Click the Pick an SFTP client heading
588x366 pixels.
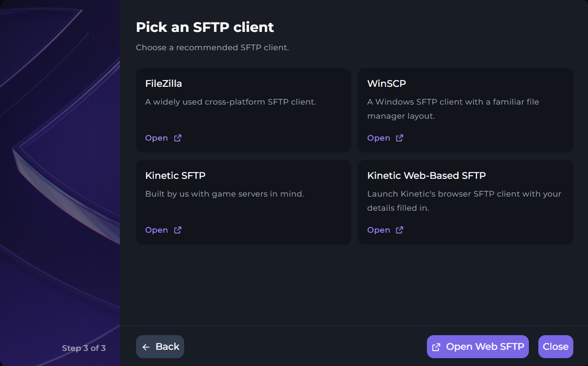205,27
